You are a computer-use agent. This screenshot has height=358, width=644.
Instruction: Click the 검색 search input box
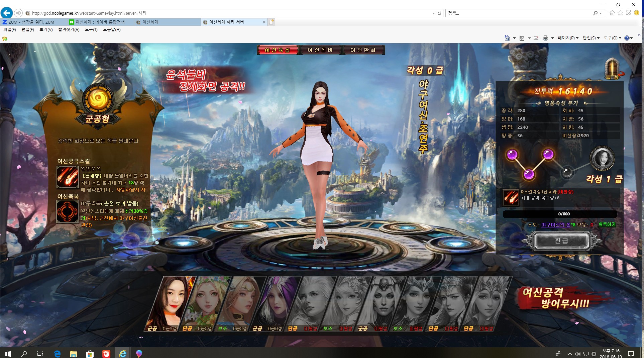coord(519,13)
